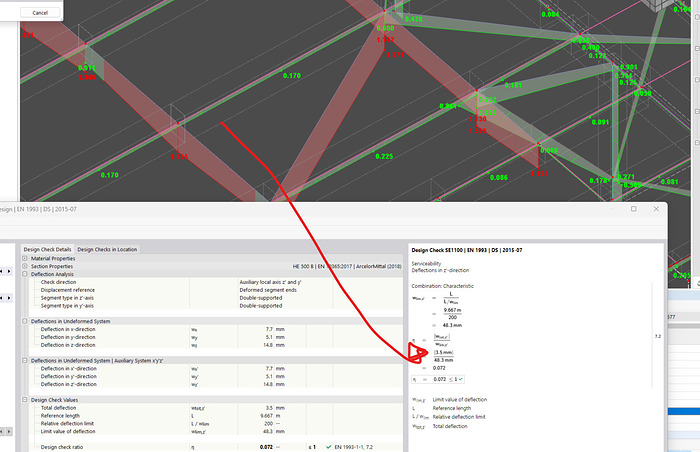Image resolution: width=700 pixels, height=452 pixels.
Task: Collapse Design Check Values group
Action: [25, 400]
